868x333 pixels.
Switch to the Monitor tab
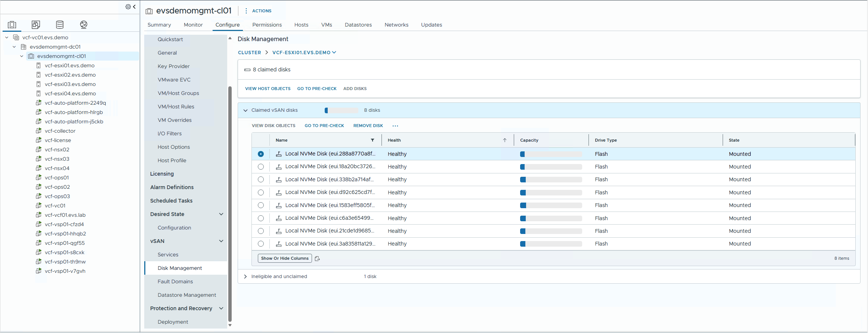(x=193, y=25)
